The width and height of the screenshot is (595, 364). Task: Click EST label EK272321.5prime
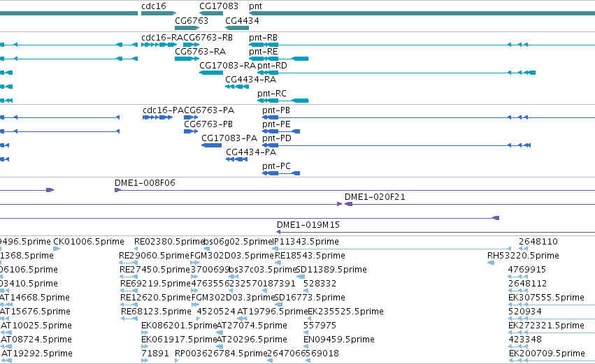point(546,326)
